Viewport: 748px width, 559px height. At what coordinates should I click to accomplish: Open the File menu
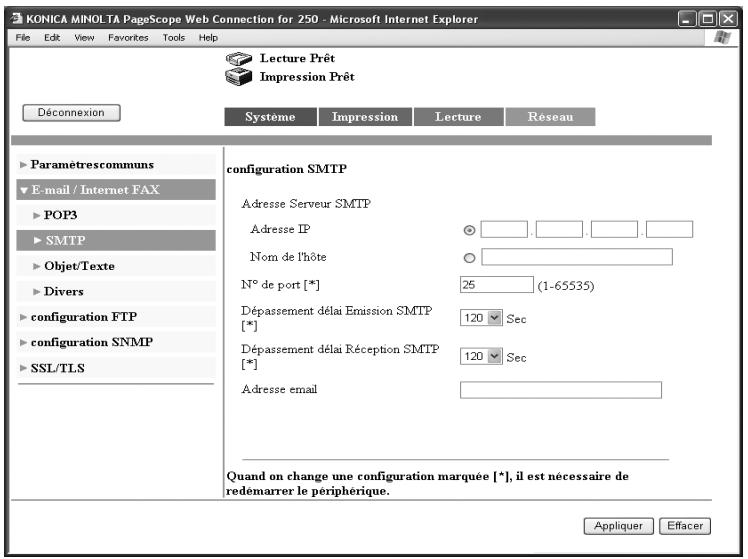[x=22, y=38]
